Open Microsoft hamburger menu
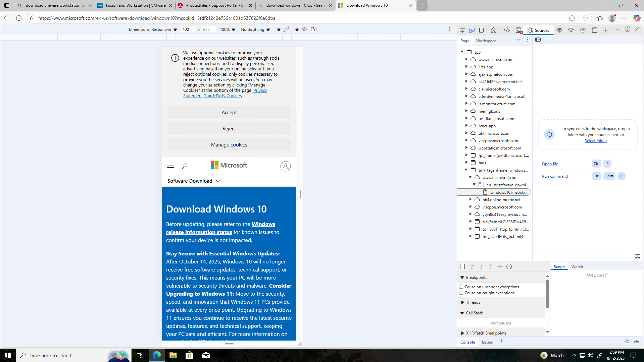The image size is (644, 362). (x=170, y=166)
